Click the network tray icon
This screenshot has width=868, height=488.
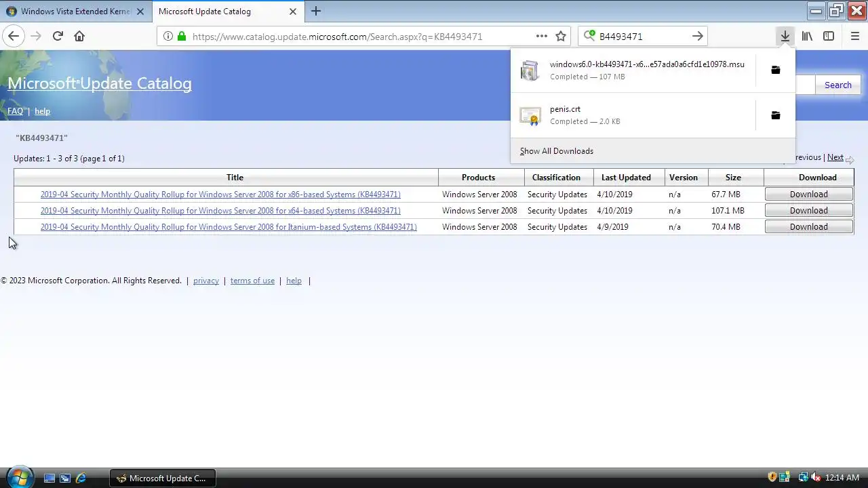tap(803, 478)
